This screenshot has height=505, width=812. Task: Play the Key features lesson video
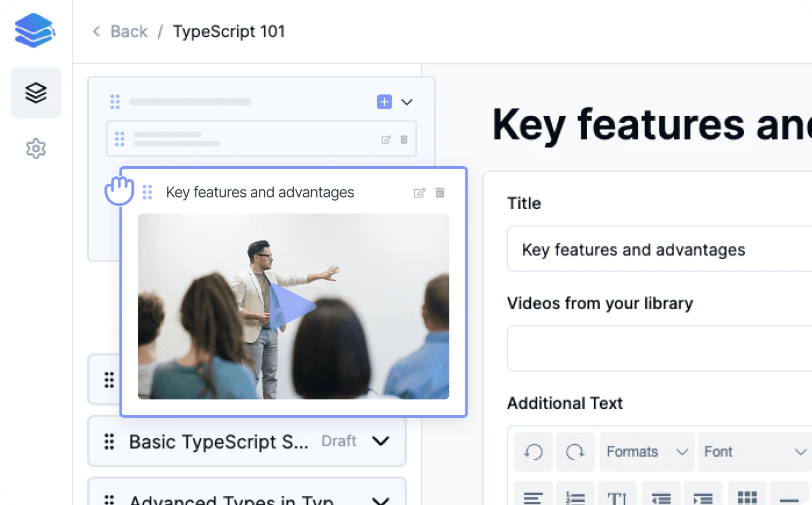[292, 306]
